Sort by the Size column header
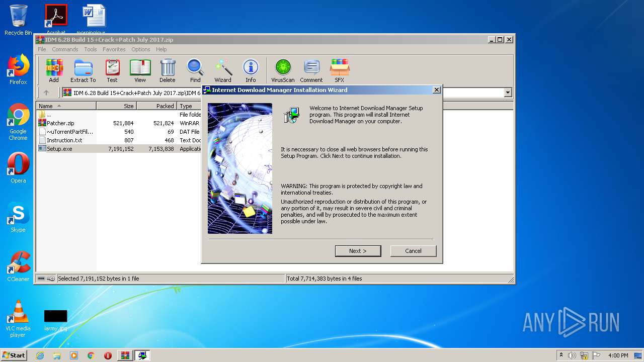Image resolution: width=644 pixels, height=362 pixels. click(117, 106)
